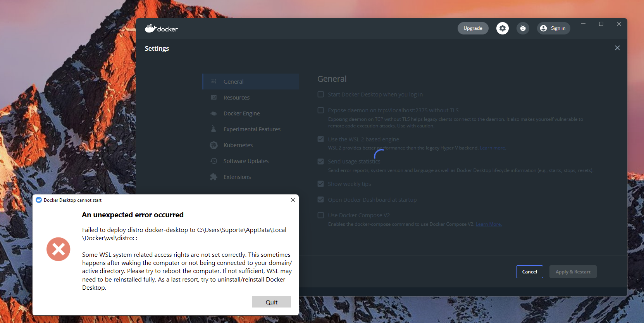Viewport: 644px width, 323px height.
Task: Click the Docker whale logo
Action: 161,28
